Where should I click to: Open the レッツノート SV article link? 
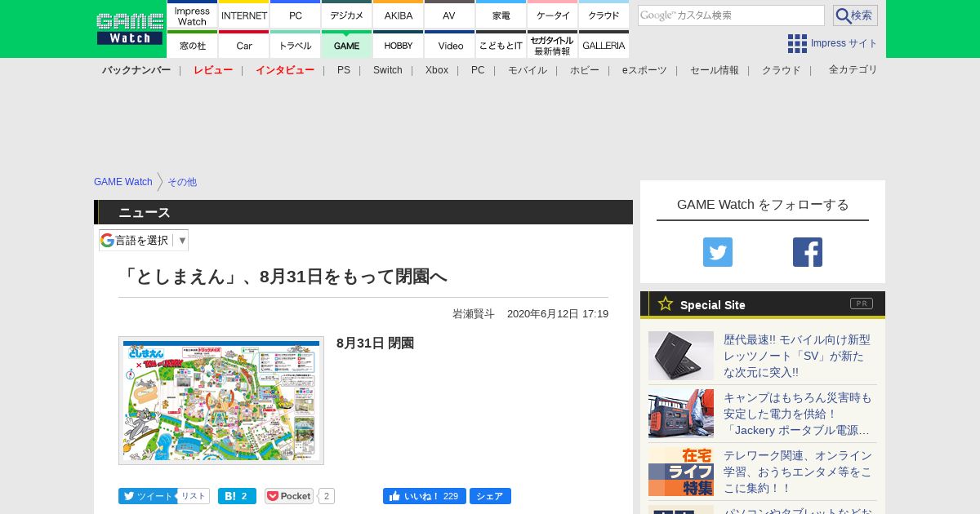[797, 356]
